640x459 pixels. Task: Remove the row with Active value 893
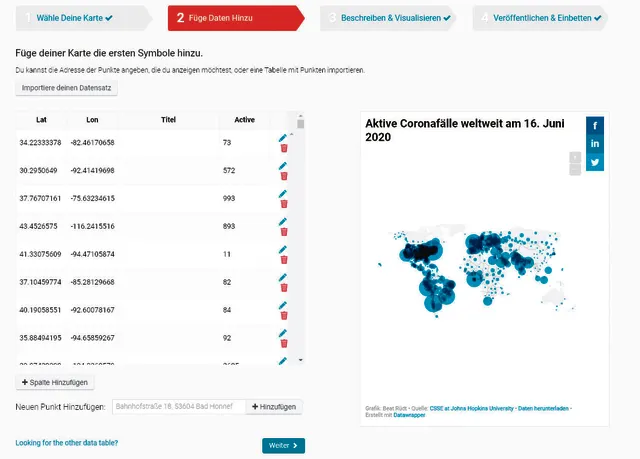coord(284,232)
